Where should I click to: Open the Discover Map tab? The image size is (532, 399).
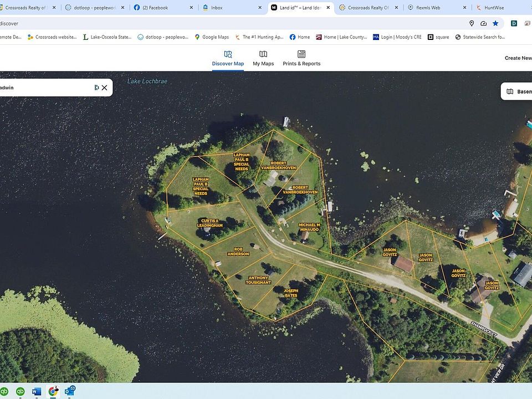click(228, 58)
